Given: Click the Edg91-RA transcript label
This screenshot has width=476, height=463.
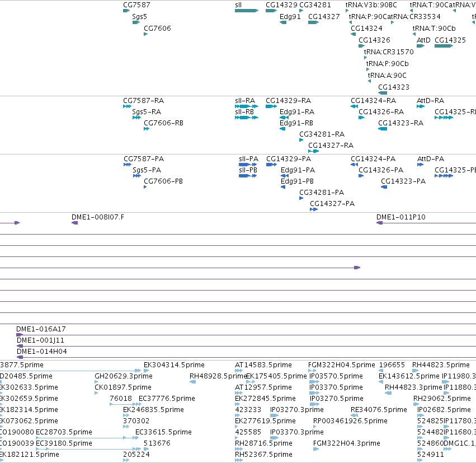Looking at the screenshot, I should pyautogui.click(x=297, y=112).
